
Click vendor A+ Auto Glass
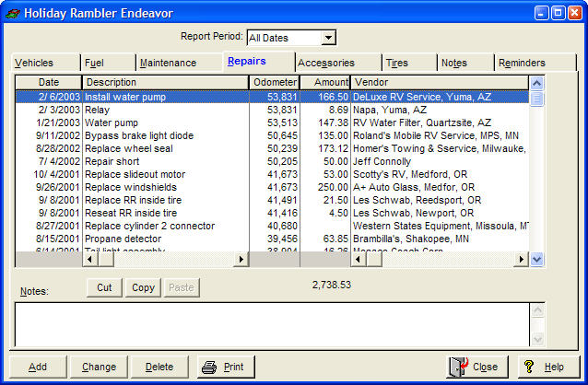click(x=414, y=187)
